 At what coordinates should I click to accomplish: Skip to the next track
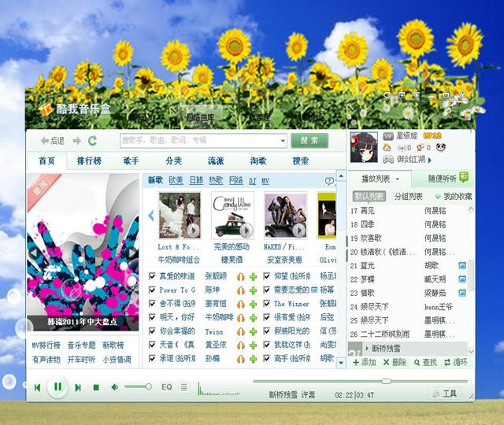tap(78, 387)
